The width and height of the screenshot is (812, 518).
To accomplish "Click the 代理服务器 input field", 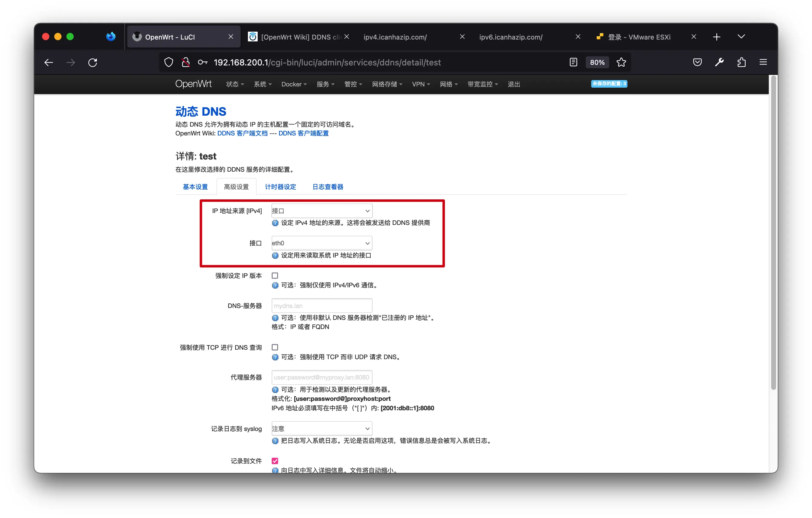I will coord(322,377).
